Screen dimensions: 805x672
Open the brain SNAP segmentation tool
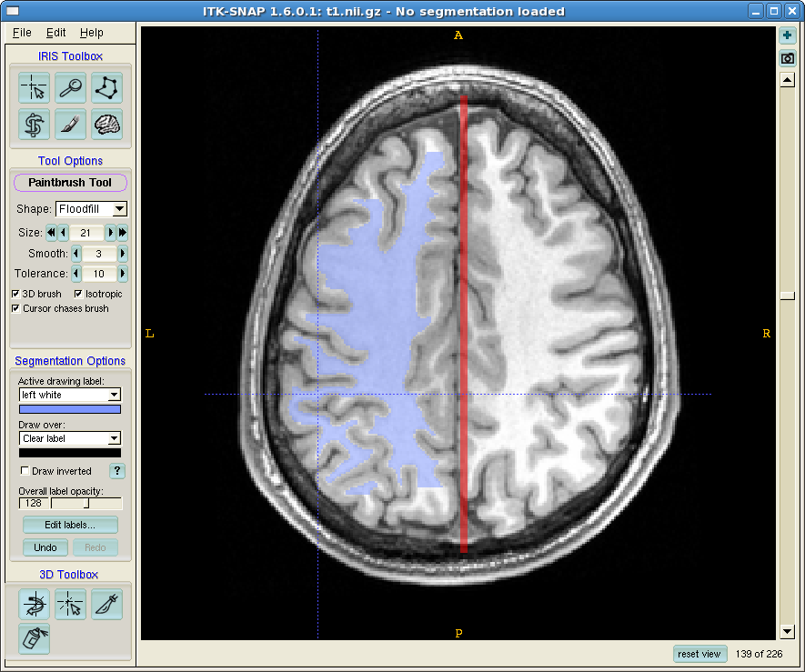(106, 125)
